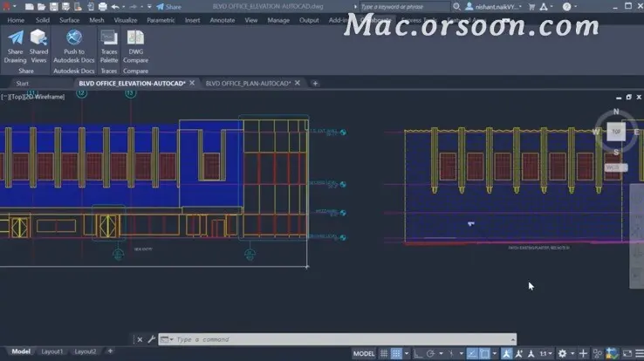Viewport: 644px width, 361px height.
Task: Toggle Polar tracking in status bar
Action: (x=430, y=354)
